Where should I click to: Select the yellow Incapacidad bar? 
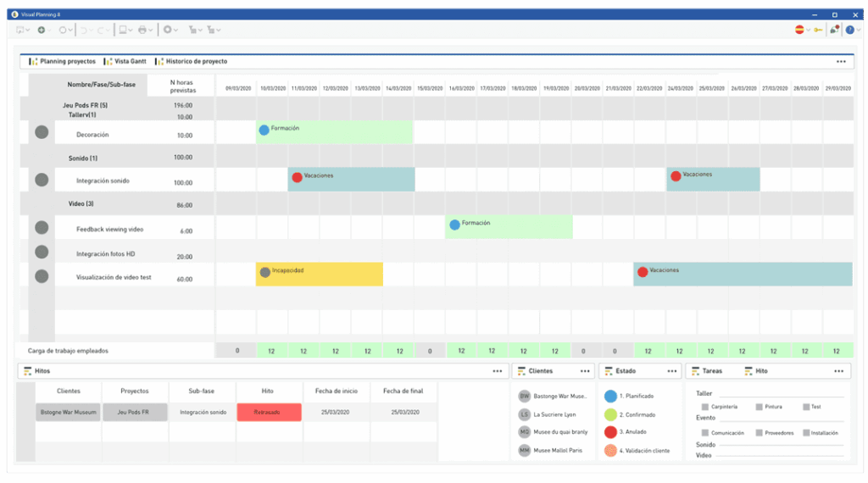click(320, 274)
